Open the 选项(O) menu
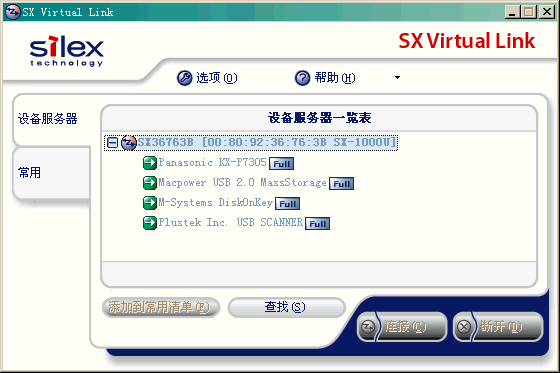The image size is (560, 373). point(207,78)
